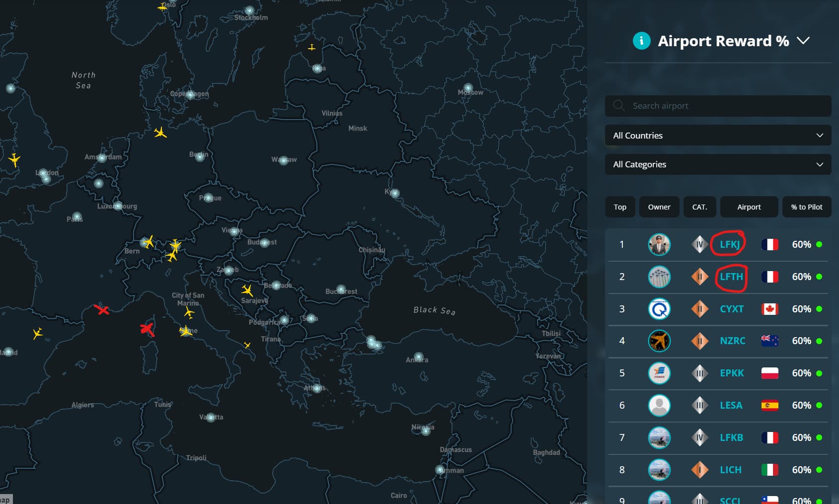Open the LFKJ airport link

(x=729, y=244)
